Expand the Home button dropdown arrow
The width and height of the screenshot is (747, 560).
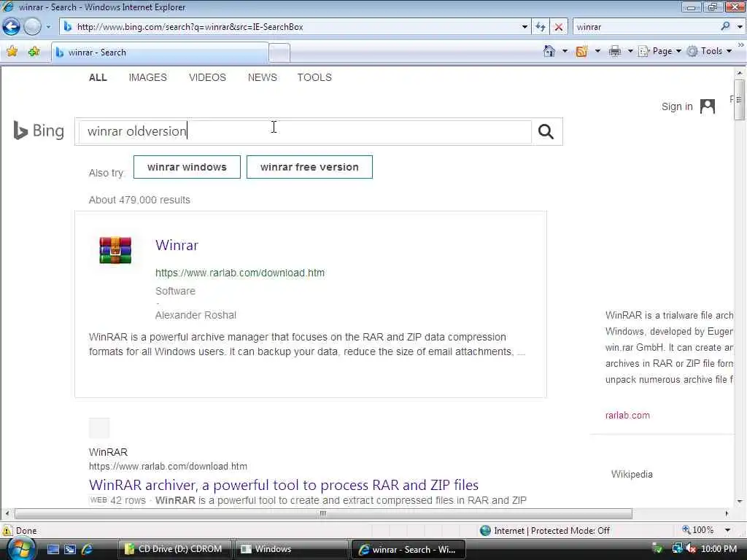coord(565,51)
